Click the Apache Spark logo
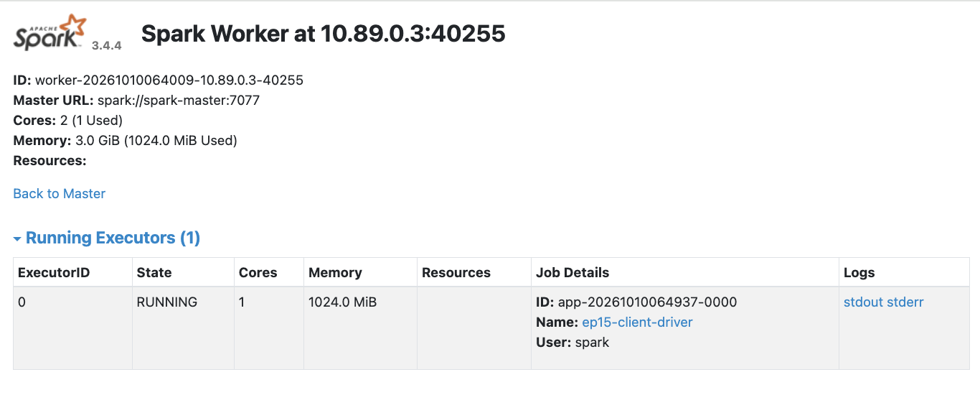This screenshot has width=980, height=395. (50, 32)
